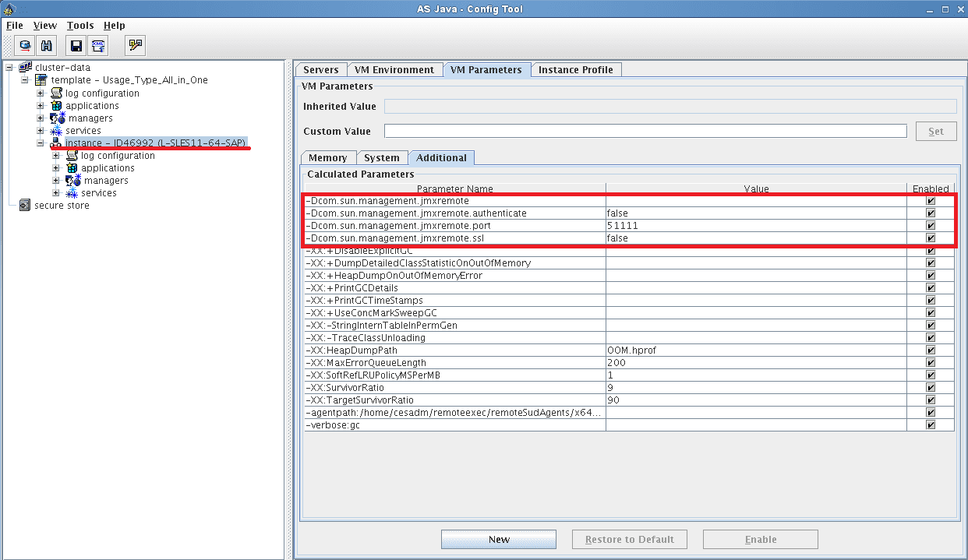Click the cluster-data node icon
Image resolution: width=968 pixels, height=560 pixels.
tap(26, 67)
